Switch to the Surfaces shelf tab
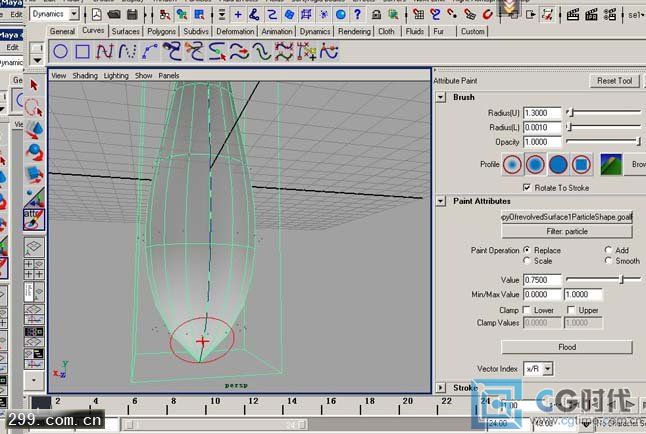646x434 pixels. tap(125, 31)
